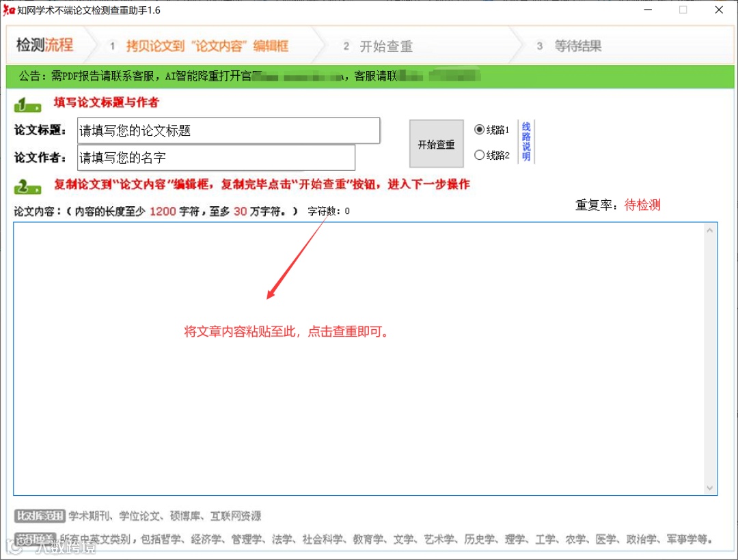Select step 2 开始查重 in workflow
The width and height of the screenshot is (738, 560).
pyautogui.click(x=378, y=46)
